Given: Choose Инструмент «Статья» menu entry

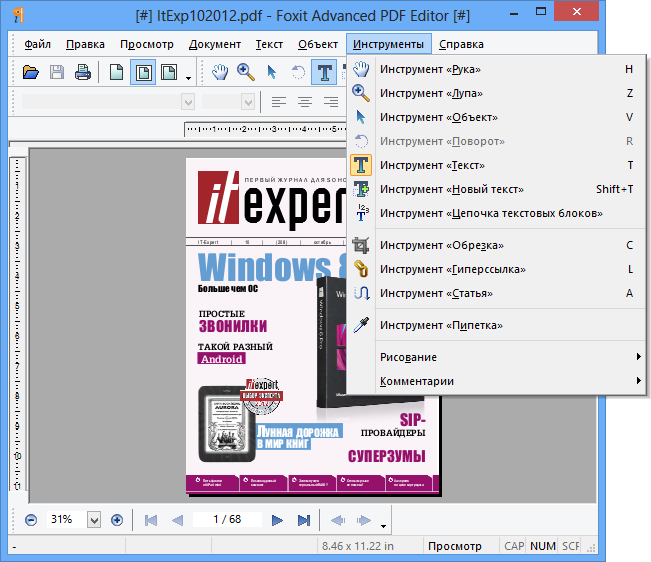Looking at the screenshot, I should click(497, 293).
